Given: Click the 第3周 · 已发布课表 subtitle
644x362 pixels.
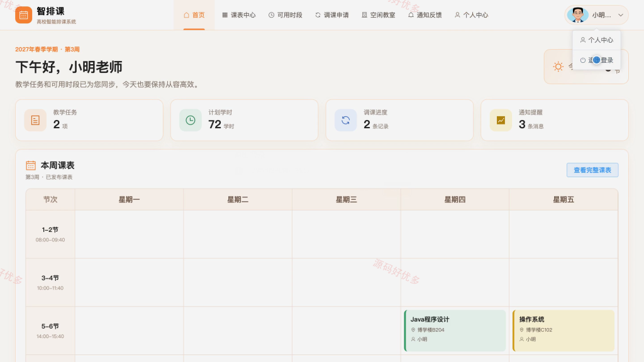Looking at the screenshot, I should tap(49, 177).
